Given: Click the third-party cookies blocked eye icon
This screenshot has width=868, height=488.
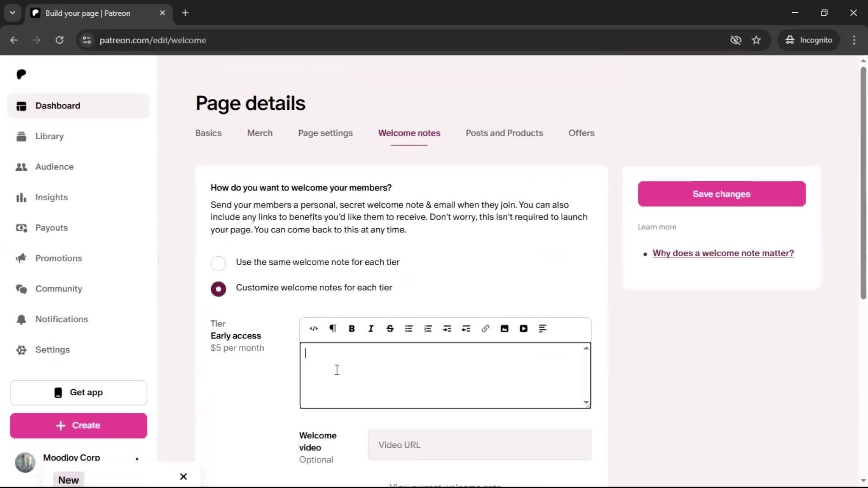Looking at the screenshot, I should pos(736,40).
